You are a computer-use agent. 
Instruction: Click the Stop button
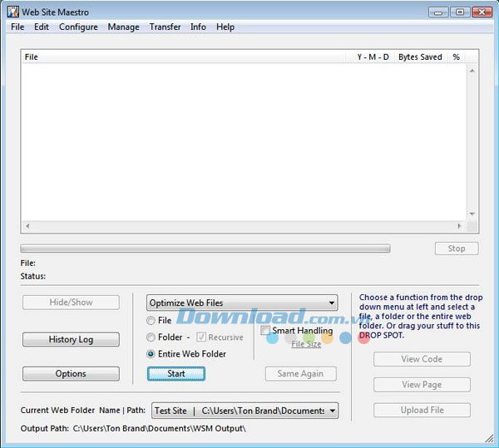[x=457, y=249]
